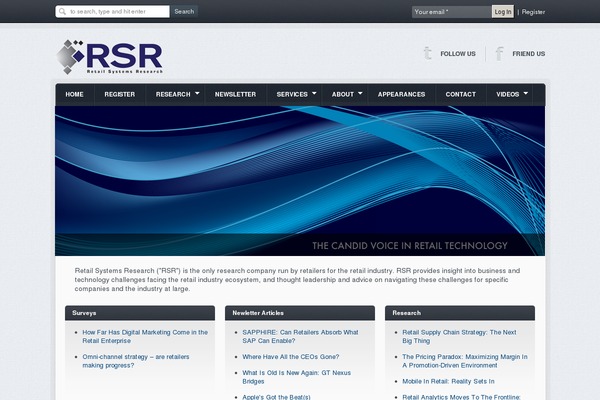Expand the ABOUT dropdown arrow

tap(360, 93)
